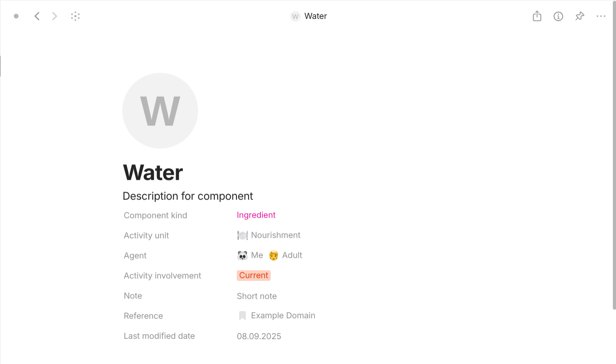616x364 pixels.
Task: Click the Short note value
Action: point(257,296)
